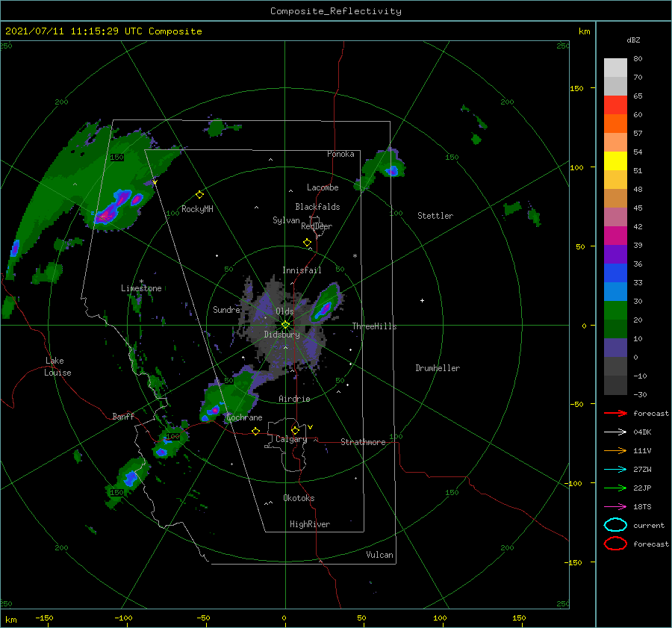The height and width of the screenshot is (628, 672).
Task: Click the Drumheller label
Action: (x=438, y=368)
